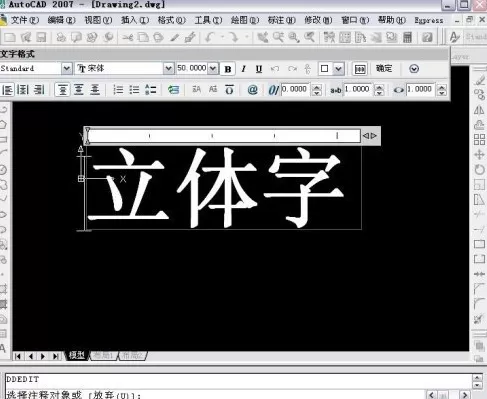Set left text alignment
The width and height of the screenshot is (487, 399).
[7, 90]
